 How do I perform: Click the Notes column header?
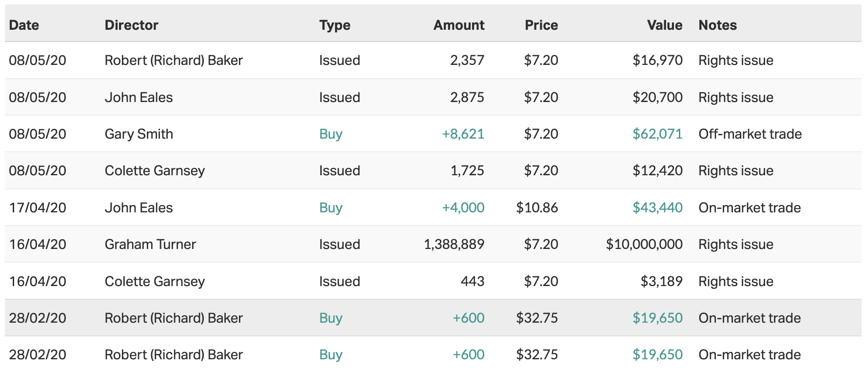click(x=717, y=25)
